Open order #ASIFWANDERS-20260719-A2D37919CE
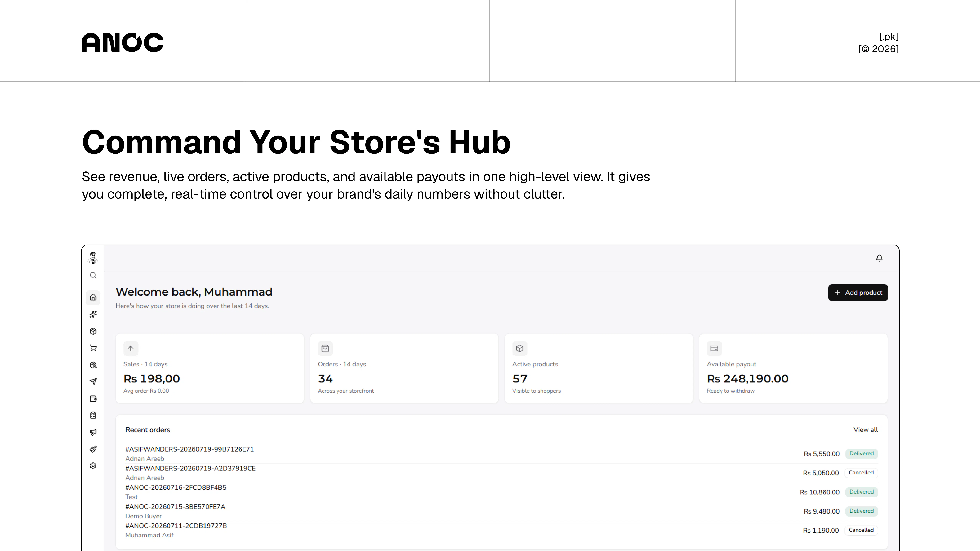 (190, 469)
